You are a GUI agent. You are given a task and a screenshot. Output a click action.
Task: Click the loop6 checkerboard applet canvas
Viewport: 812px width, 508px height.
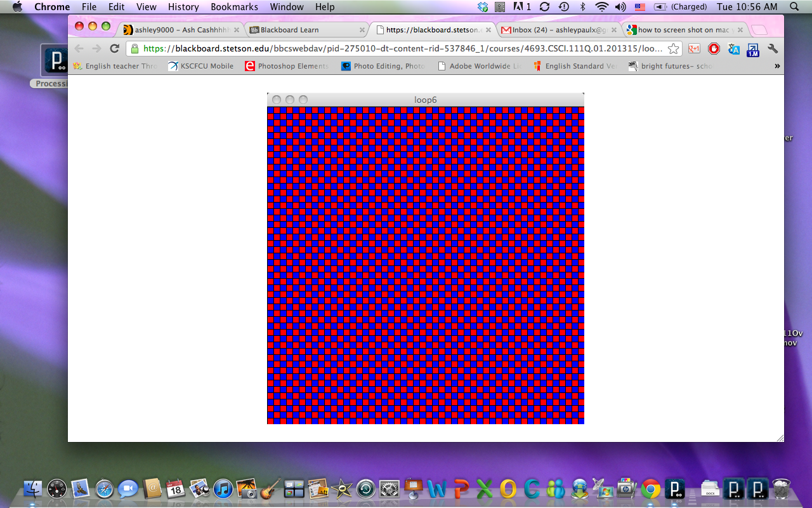coord(425,265)
